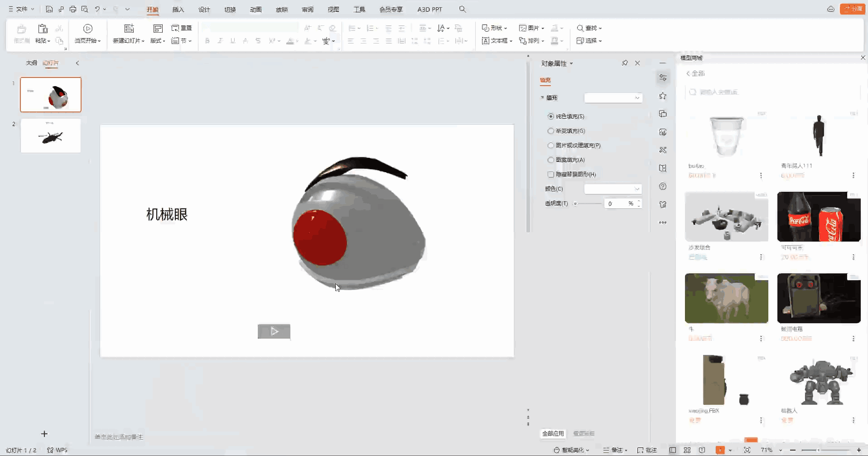
Task: Start slideshow from current page icon
Action: coord(88,29)
